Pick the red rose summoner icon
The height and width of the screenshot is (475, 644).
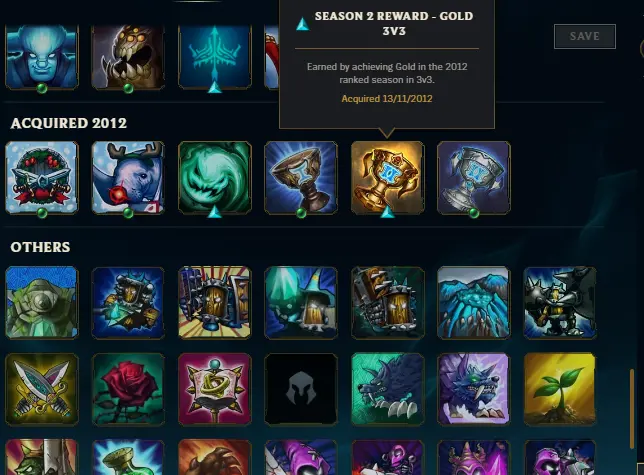[x=128, y=389]
